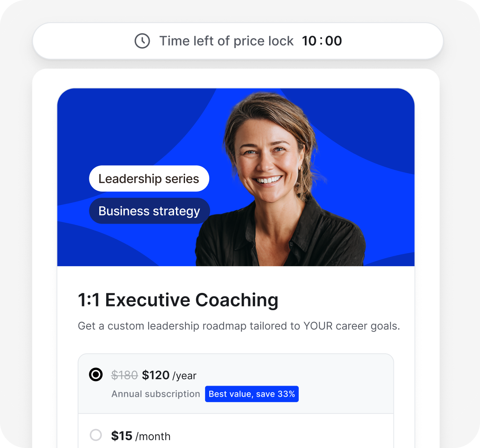Click the /year billing period text
Screen dimensions: 480x448
(184, 375)
